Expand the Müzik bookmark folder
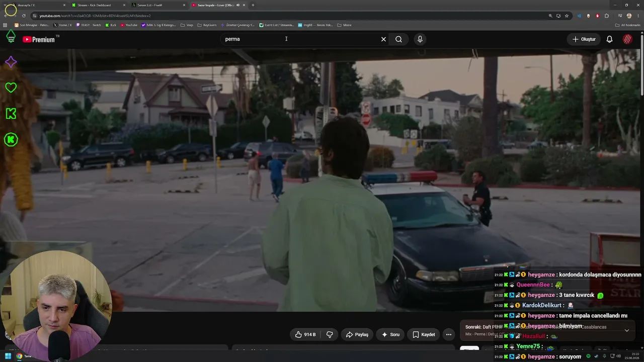This screenshot has width=644, height=362. pos(345,25)
